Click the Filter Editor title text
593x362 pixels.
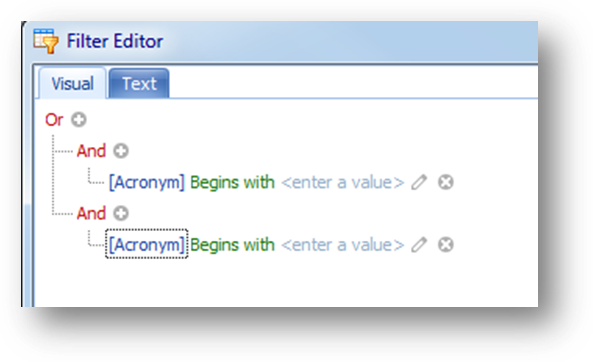(115, 41)
